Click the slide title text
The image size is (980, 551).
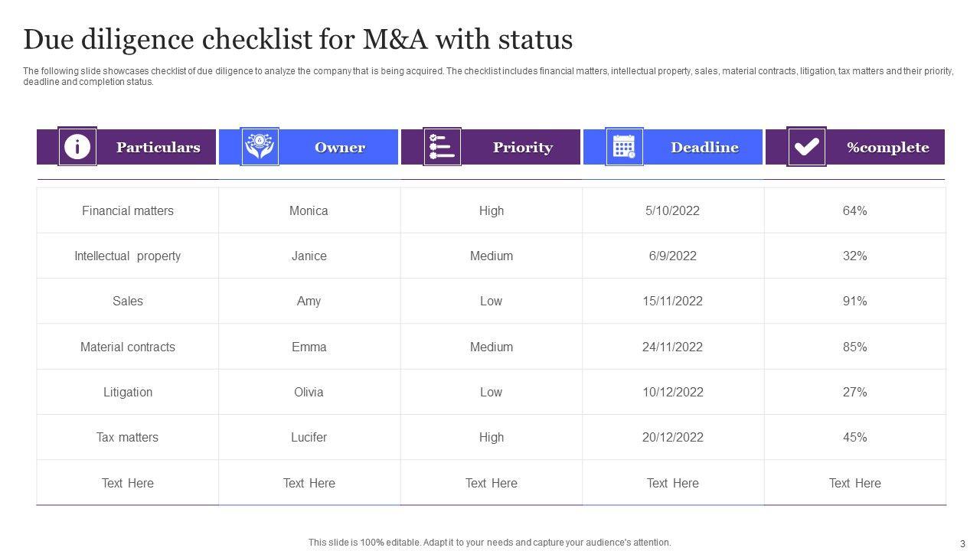[298, 39]
